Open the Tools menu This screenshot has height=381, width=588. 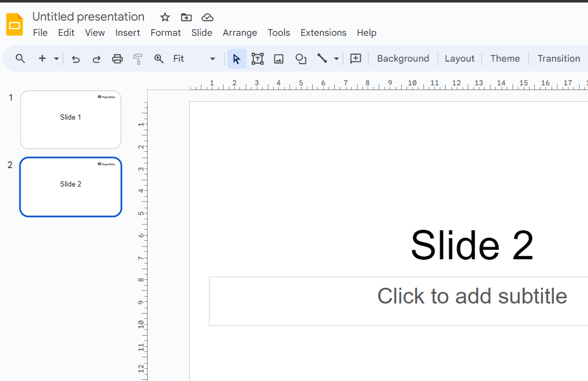[x=278, y=33]
